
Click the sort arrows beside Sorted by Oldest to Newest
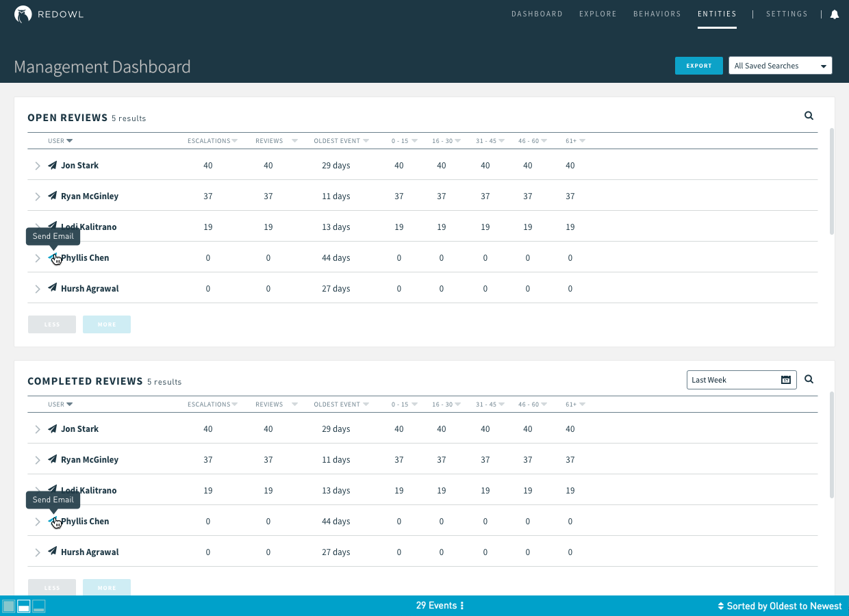(720, 606)
